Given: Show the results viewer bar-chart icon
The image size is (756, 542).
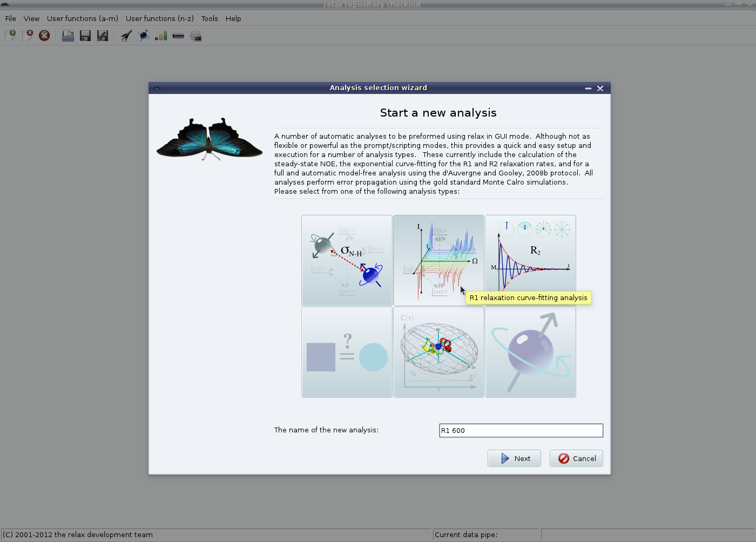Looking at the screenshot, I should tap(161, 36).
